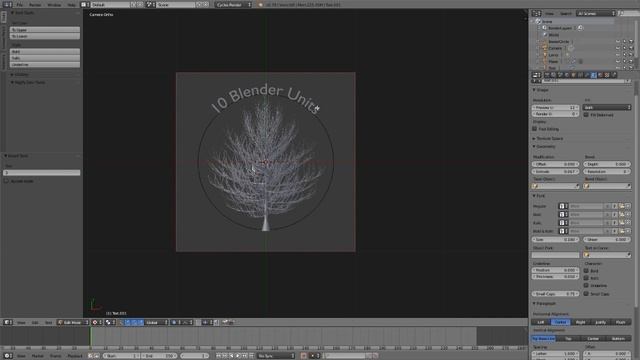Image resolution: width=640 pixels, height=360 pixels.
Task: Toggle the Fill Deformed checkbox
Action: click(x=586, y=115)
